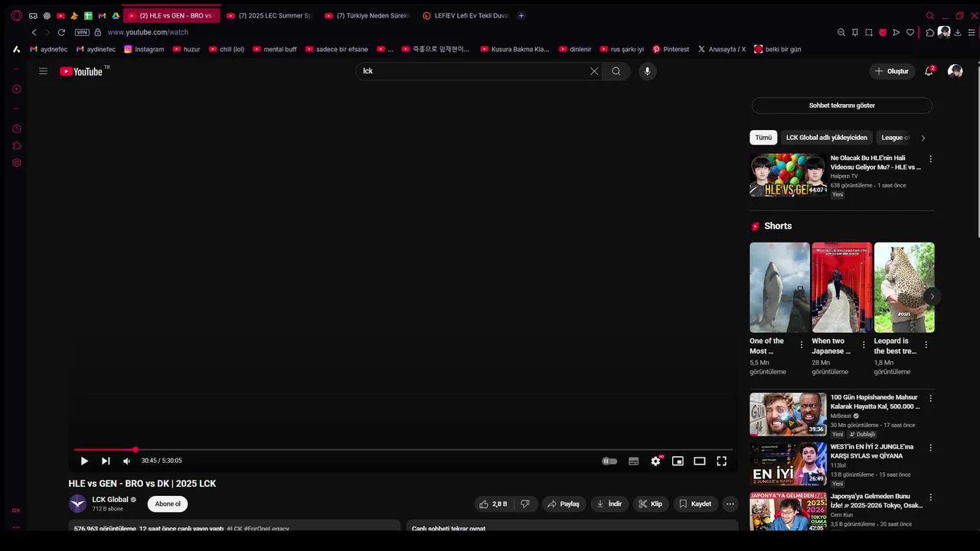Click the video progress bar

pos(403,450)
